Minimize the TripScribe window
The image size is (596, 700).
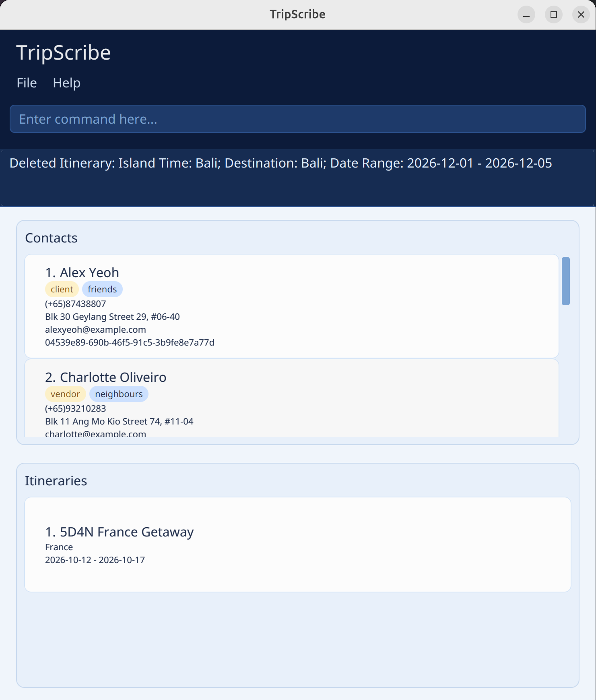pyautogui.click(x=526, y=15)
